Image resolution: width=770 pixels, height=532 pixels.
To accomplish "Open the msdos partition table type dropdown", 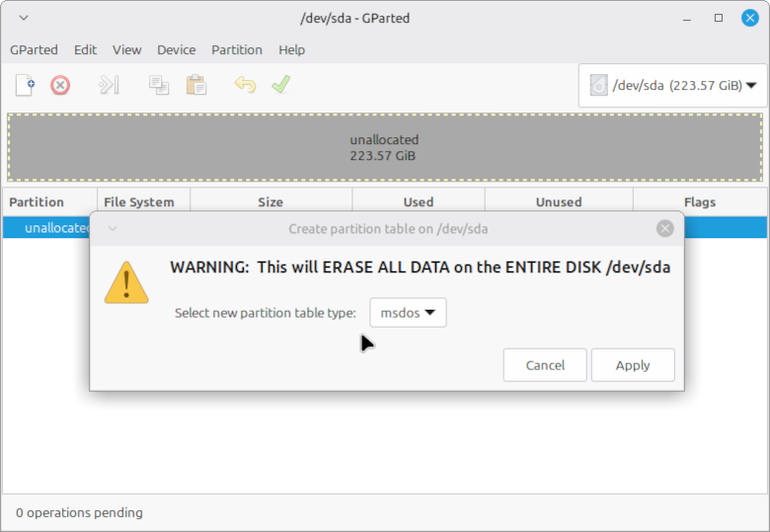I will tap(408, 313).
